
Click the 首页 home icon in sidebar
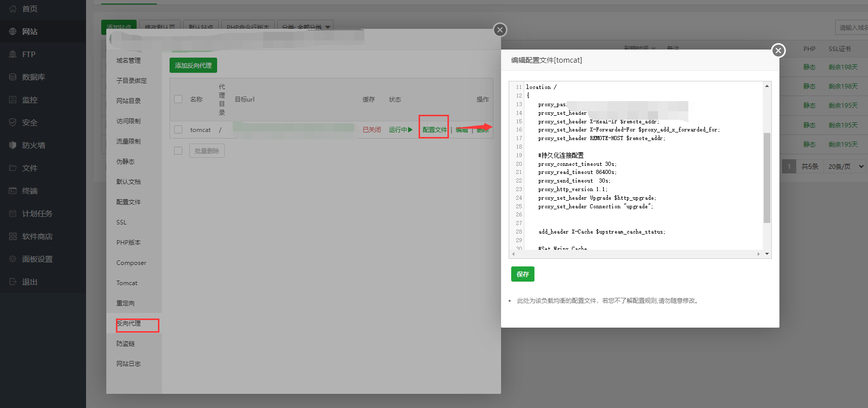point(13,9)
